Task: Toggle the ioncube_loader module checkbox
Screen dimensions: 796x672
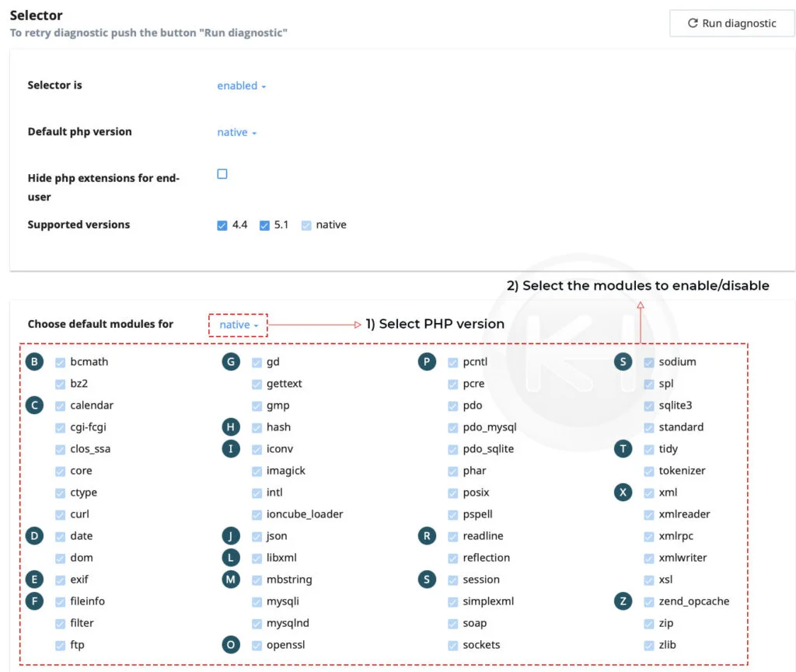Action: click(x=257, y=514)
